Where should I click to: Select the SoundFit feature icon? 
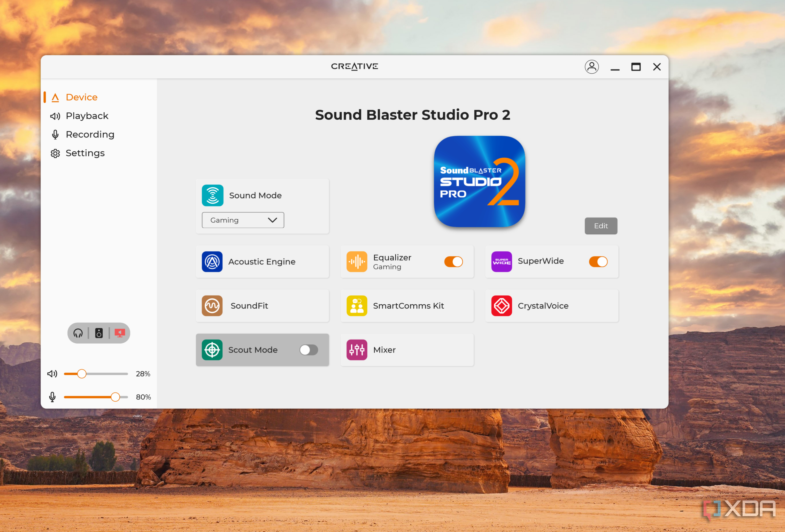click(x=212, y=306)
